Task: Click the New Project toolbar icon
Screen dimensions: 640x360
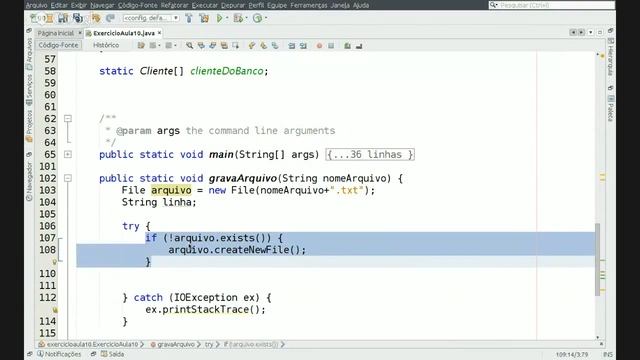Action: pos(49,18)
